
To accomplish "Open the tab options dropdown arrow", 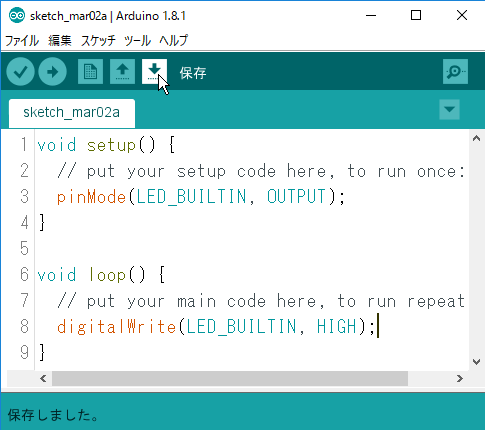I will (x=449, y=109).
